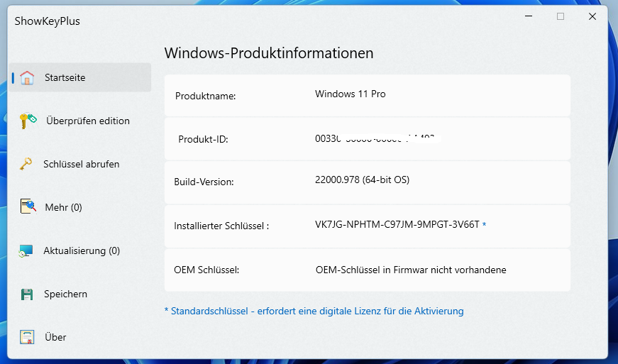Click the Produktname: label

click(205, 96)
